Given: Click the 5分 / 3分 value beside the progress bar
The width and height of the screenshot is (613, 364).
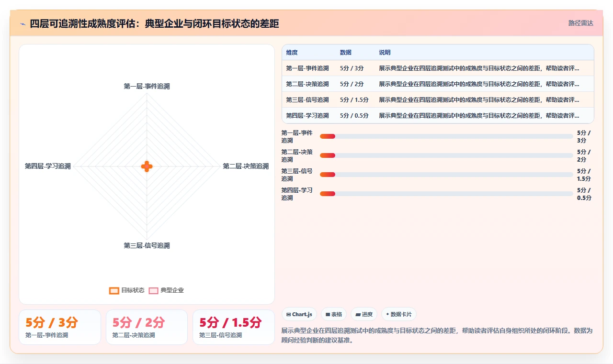Looking at the screenshot, I should (584, 137).
